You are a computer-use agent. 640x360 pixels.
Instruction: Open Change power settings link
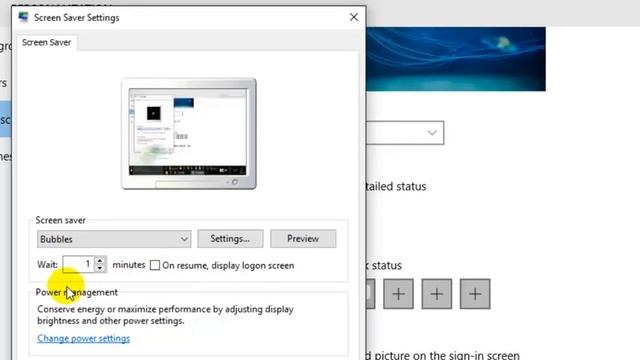tap(83, 338)
